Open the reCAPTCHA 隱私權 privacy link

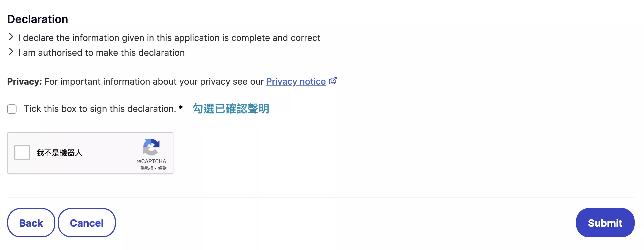click(x=147, y=168)
